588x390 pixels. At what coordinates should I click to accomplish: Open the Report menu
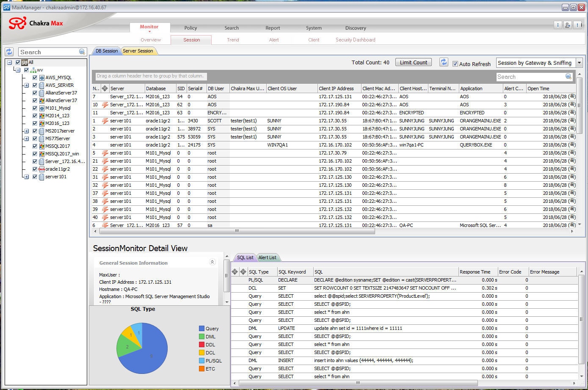[x=273, y=28]
